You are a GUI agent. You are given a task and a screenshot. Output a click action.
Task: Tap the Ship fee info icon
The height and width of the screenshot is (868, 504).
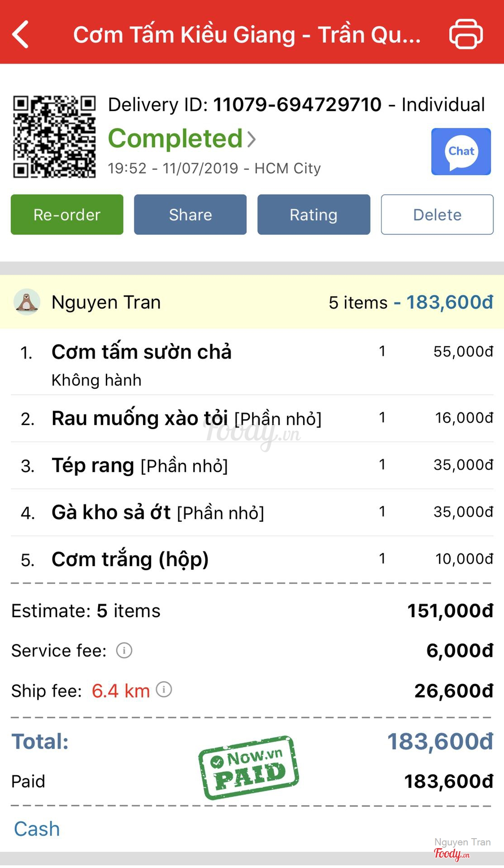coord(164,690)
